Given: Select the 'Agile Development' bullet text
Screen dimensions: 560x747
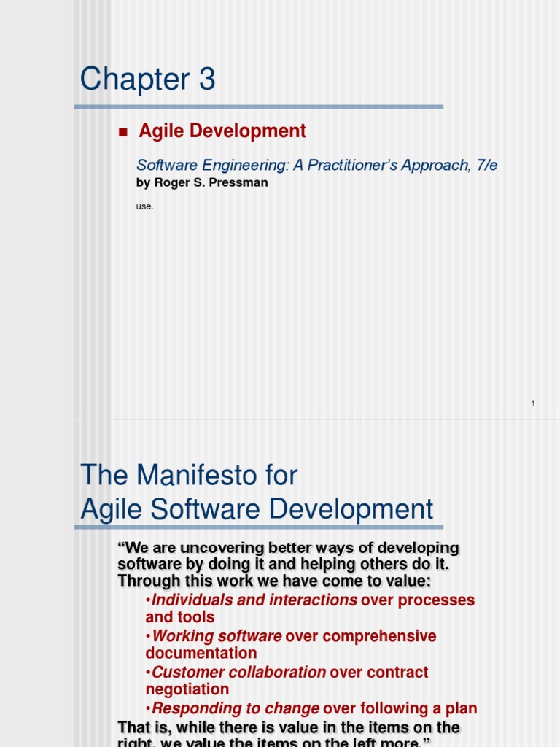Looking at the screenshot, I should coord(222,131).
